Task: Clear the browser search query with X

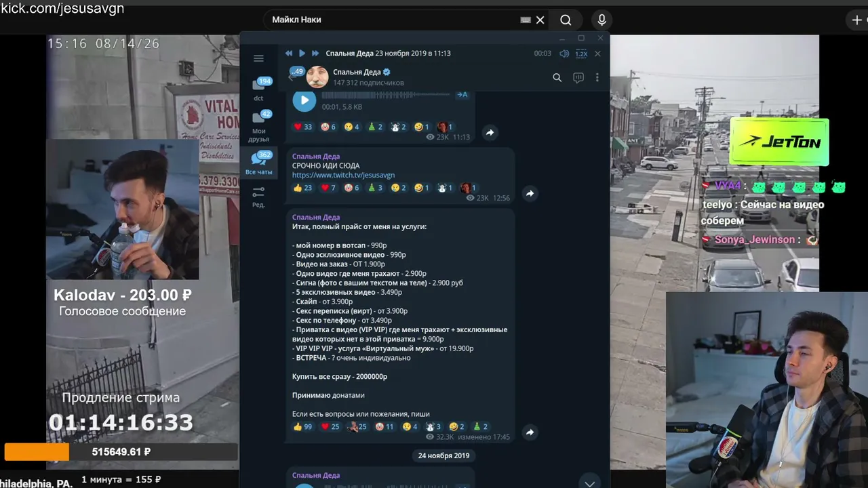Action: 540,20
